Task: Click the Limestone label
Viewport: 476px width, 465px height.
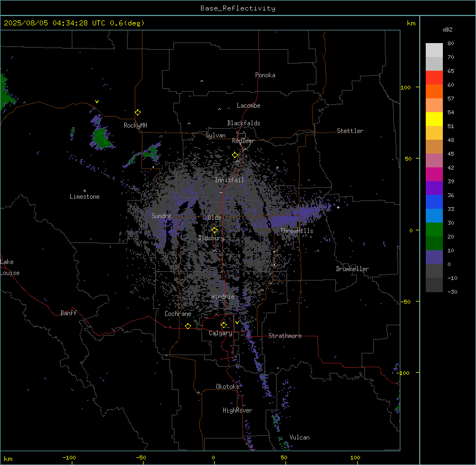Action: (x=84, y=197)
